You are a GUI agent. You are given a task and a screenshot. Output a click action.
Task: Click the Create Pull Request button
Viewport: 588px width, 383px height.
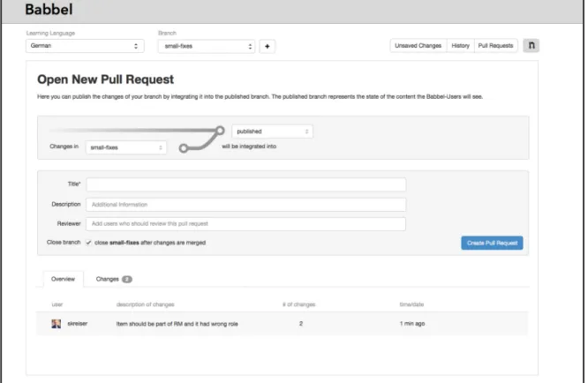point(492,243)
